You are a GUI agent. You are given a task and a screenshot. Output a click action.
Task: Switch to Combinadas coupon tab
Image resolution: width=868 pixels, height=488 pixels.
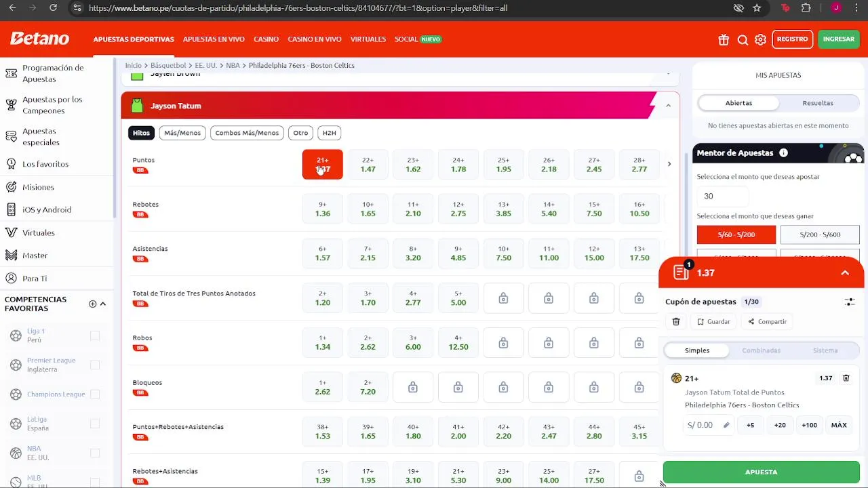point(761,350)
